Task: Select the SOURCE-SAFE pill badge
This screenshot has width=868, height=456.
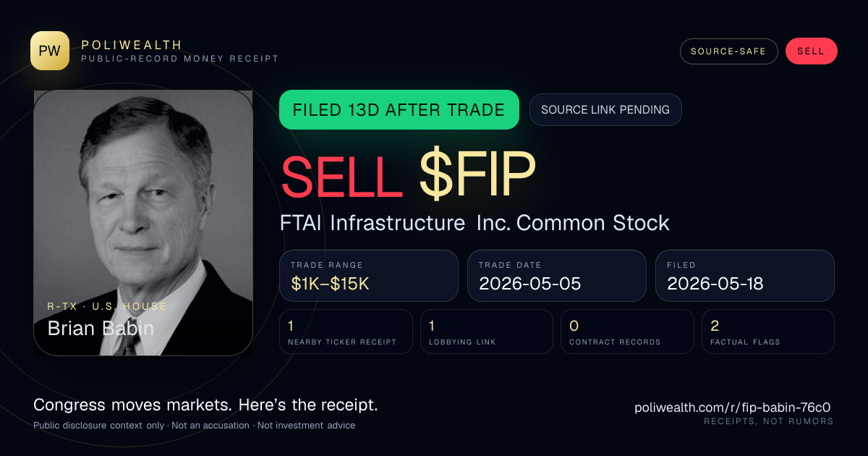Action: tap(728, 51)
